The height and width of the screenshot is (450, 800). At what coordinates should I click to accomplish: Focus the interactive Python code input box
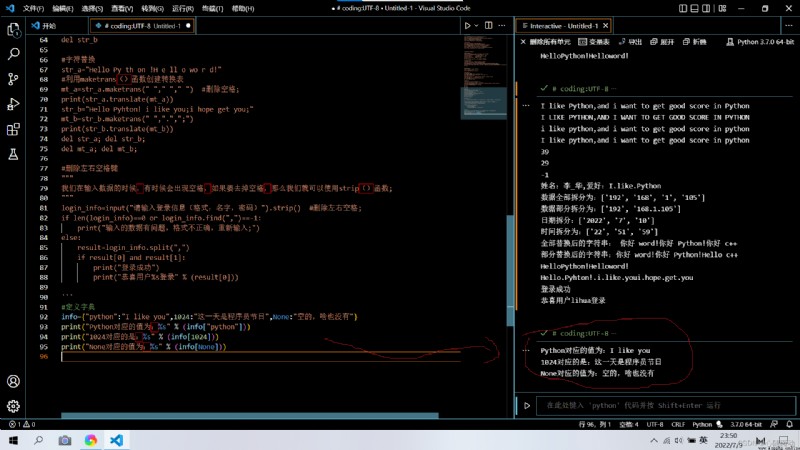(666, 406)
